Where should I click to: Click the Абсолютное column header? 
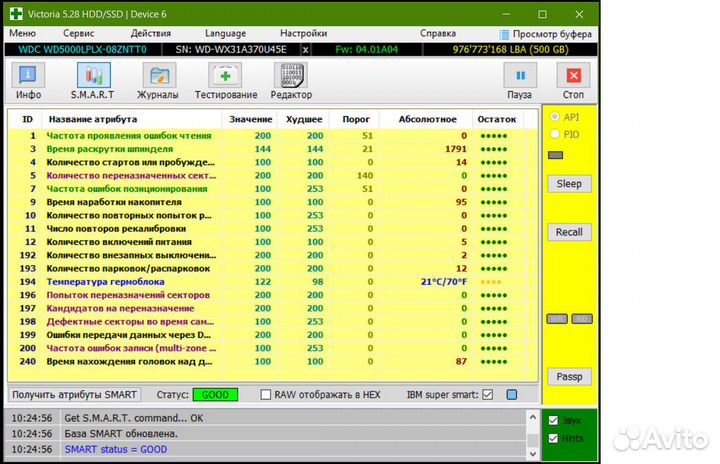[427, 119]
